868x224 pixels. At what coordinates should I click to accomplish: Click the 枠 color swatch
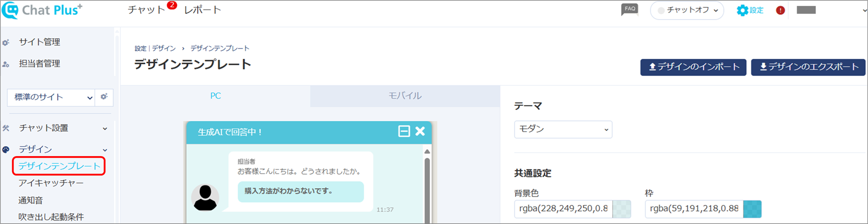tap(752, 209)
